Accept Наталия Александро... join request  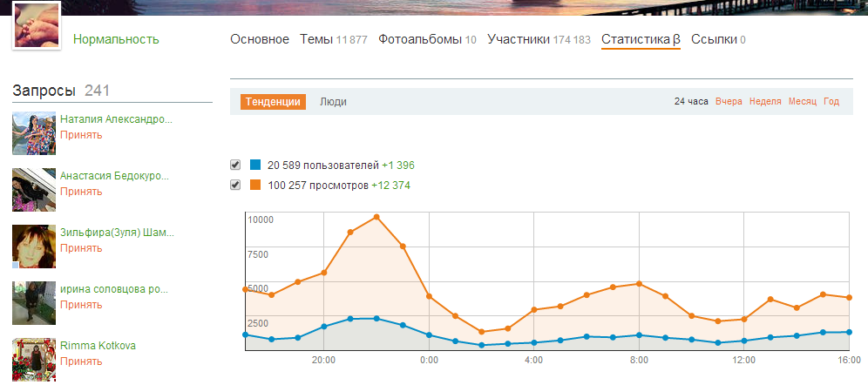pyautogui.click(x=81, y=134)
